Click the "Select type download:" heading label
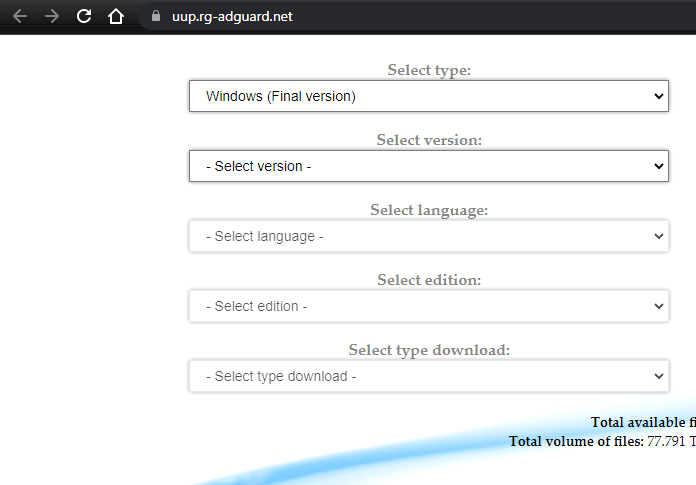Image resolution: width=696 pixels, height=485 pixels. (x=429, y=350)
